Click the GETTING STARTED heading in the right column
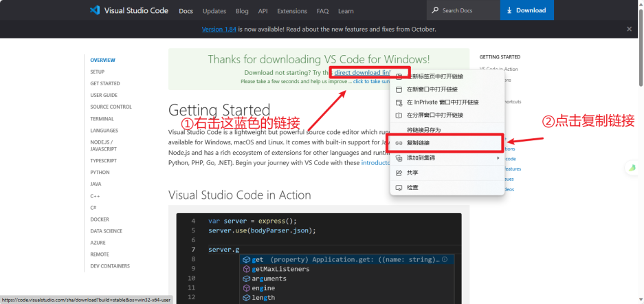The image size is (644, 304). pyautogui.click(x=500, y=57)
